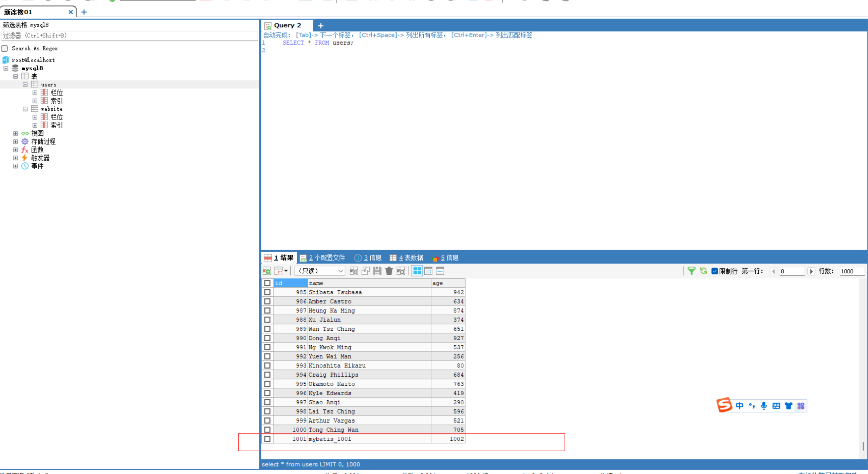The height and width of the screenshot is (474, 868).
Task: Click the age column header
Action: [447, 283]
